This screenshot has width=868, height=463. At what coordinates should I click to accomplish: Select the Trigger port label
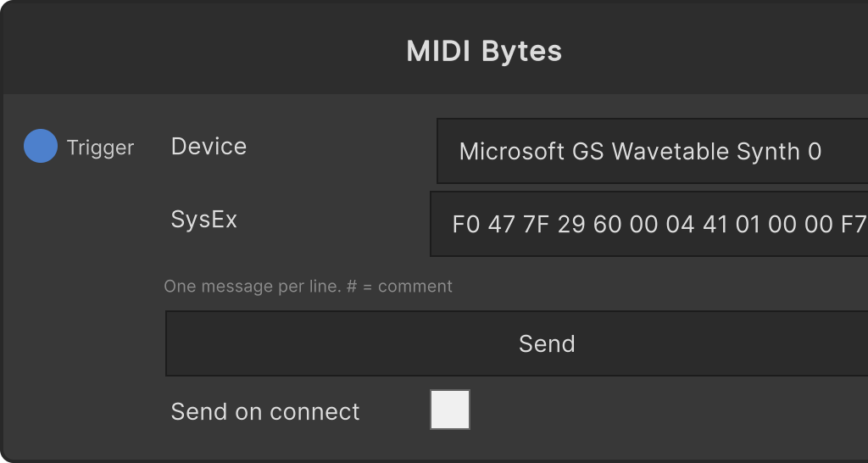tap(100, 148)
